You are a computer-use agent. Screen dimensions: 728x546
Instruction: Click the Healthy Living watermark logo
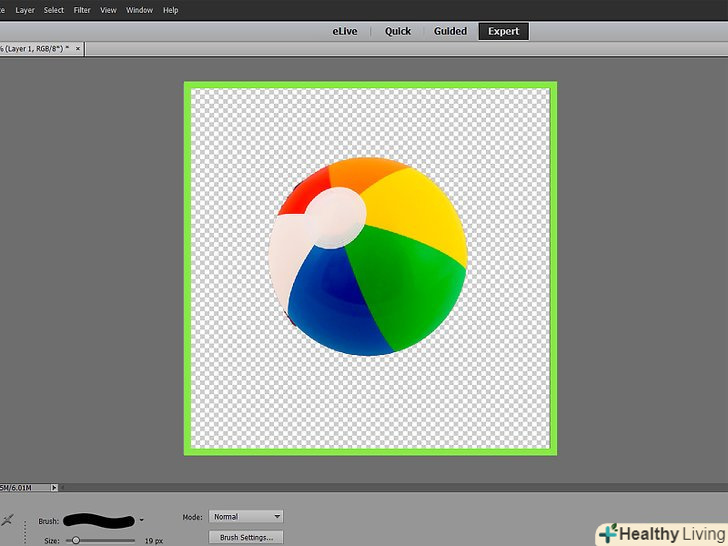pos(661,533)
